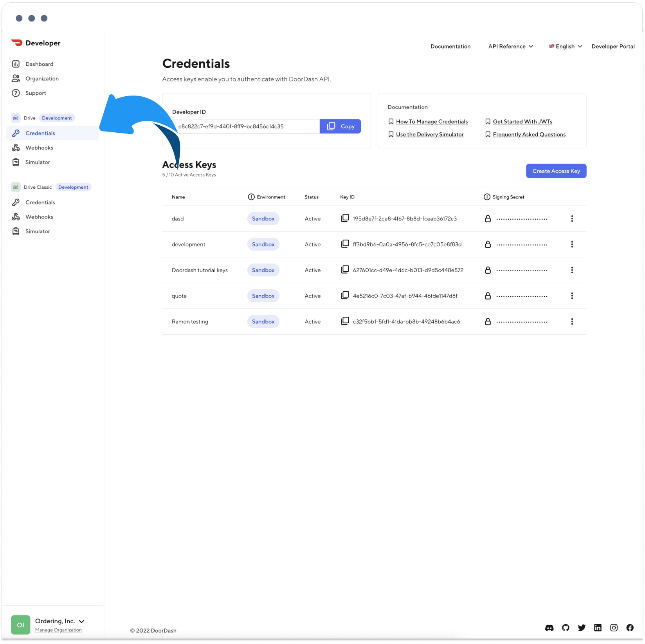
Task: Open Developer Portal in top navigation
Action: (x=613, y=46)
